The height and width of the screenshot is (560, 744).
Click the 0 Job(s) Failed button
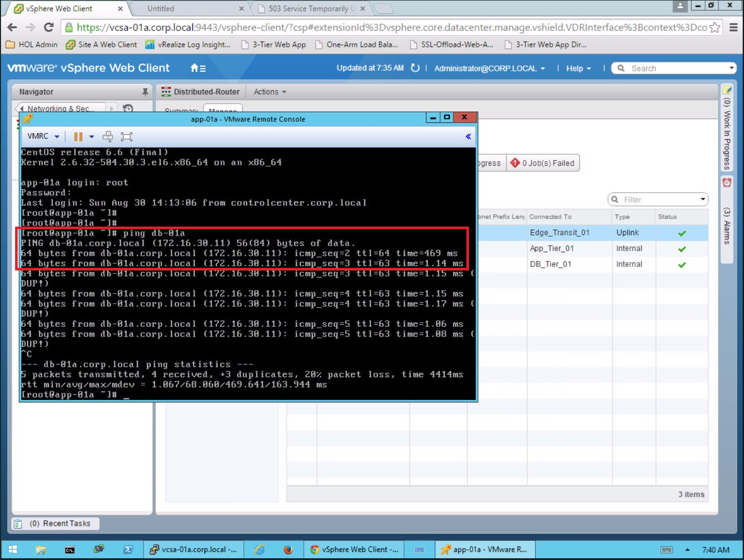[543, 163]
